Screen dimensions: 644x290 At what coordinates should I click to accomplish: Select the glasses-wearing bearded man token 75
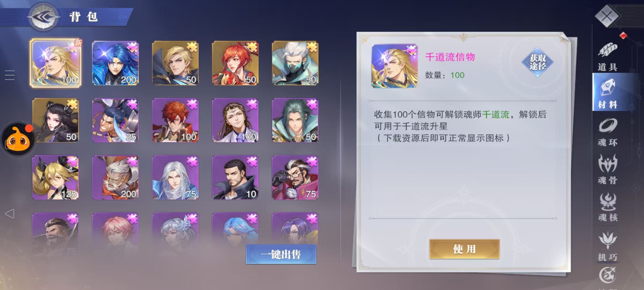(295, 177)
